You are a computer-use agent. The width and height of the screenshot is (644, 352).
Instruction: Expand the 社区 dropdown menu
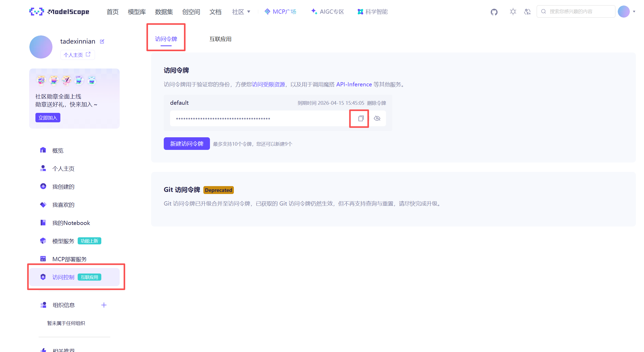(x=241, y=12)
